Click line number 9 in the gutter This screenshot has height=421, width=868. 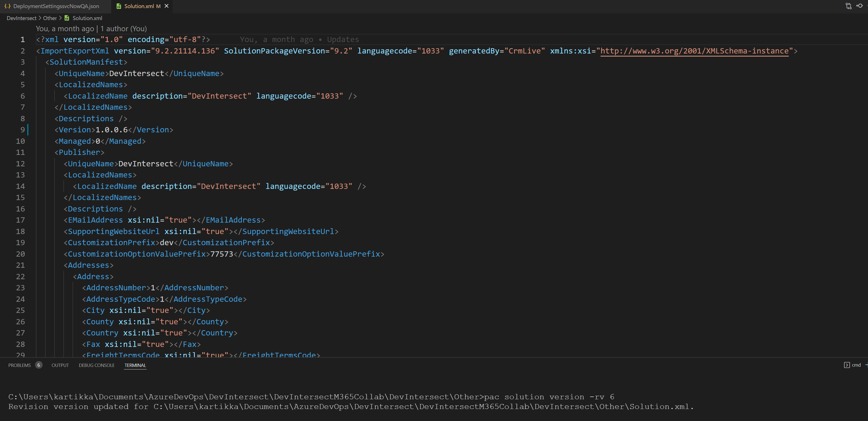(22, 130)
